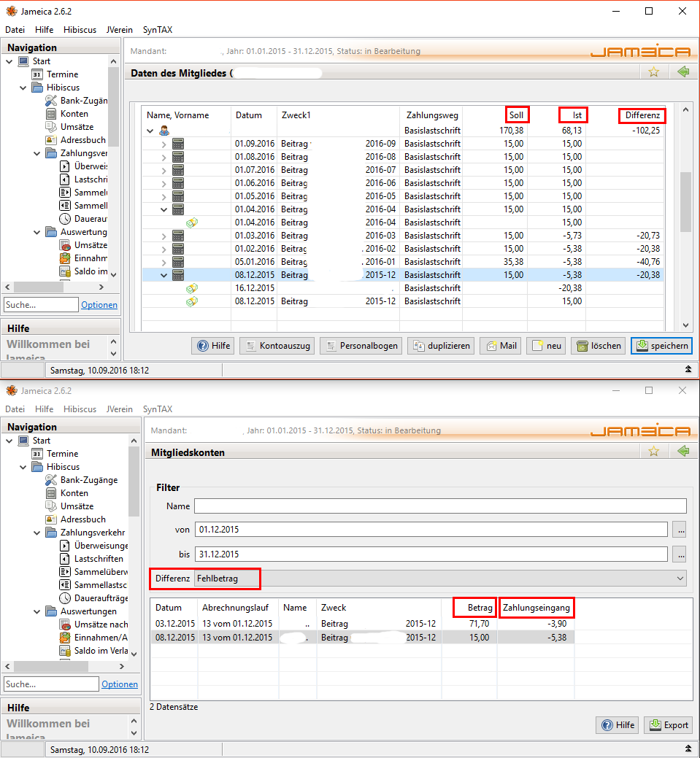Screen dimensions: 700x758
Task: Click the Export button
Action: tap(669, 725)
